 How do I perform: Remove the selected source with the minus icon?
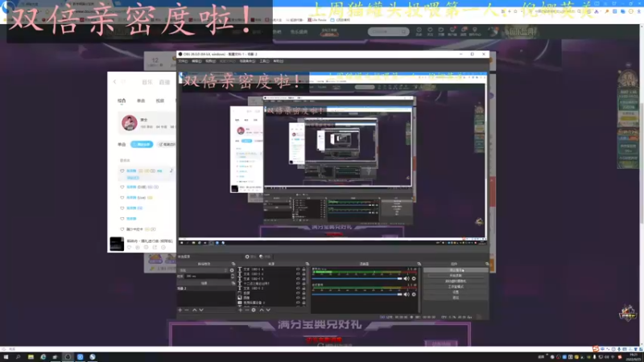point(247,310)
